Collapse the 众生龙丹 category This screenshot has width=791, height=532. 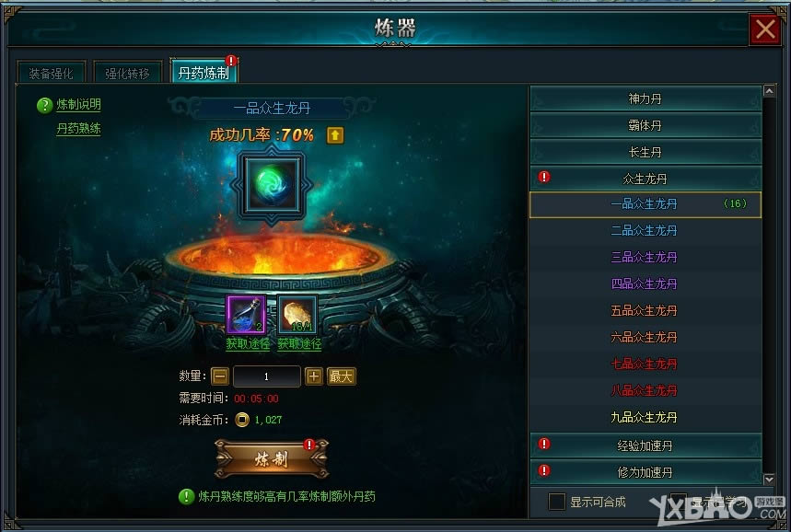click(646, 179)
